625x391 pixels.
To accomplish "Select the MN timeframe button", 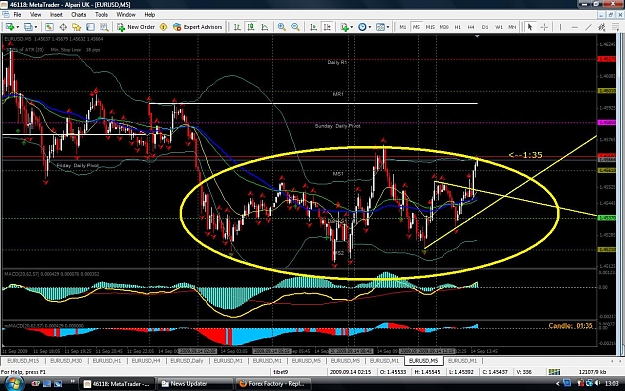I will click(x=512, y=27).
